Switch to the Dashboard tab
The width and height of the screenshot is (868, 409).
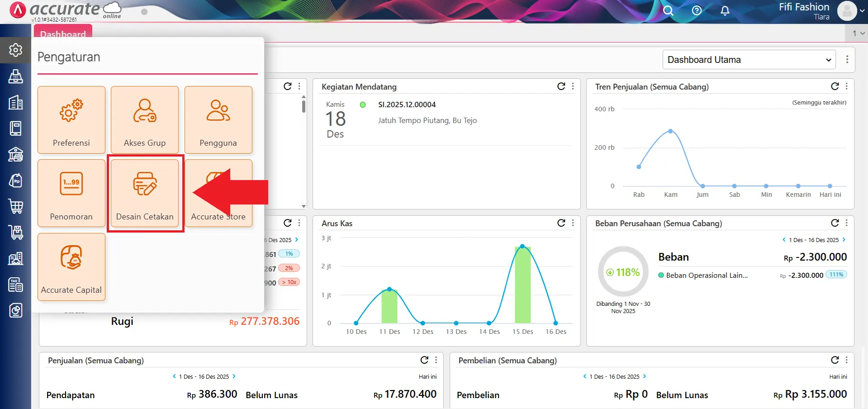tap(63, 34)
